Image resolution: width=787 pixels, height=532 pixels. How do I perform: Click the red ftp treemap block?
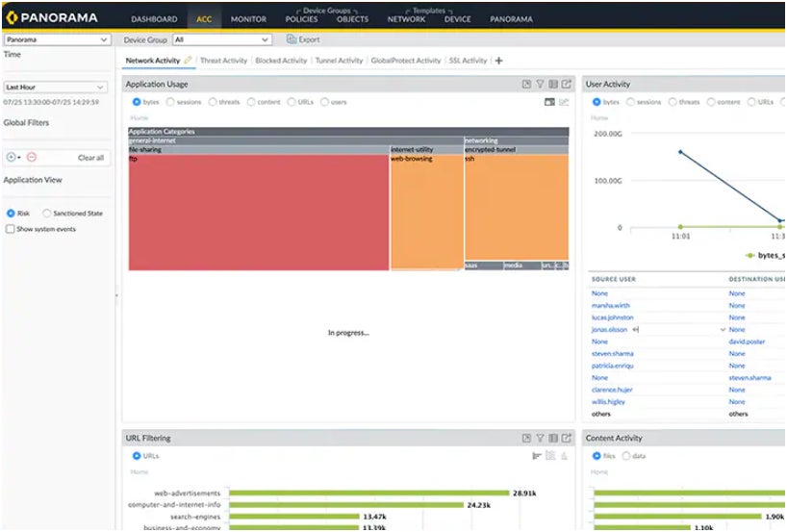(259, 213)
